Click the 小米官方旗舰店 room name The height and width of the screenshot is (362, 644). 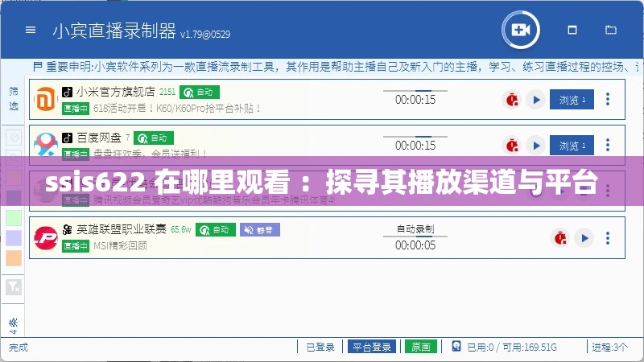click(115, 92)
